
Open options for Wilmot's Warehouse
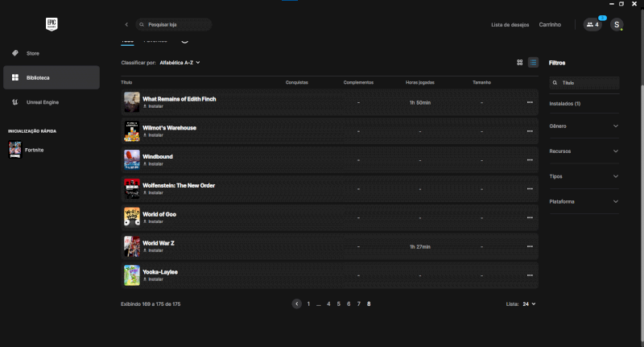pos(530,131)
